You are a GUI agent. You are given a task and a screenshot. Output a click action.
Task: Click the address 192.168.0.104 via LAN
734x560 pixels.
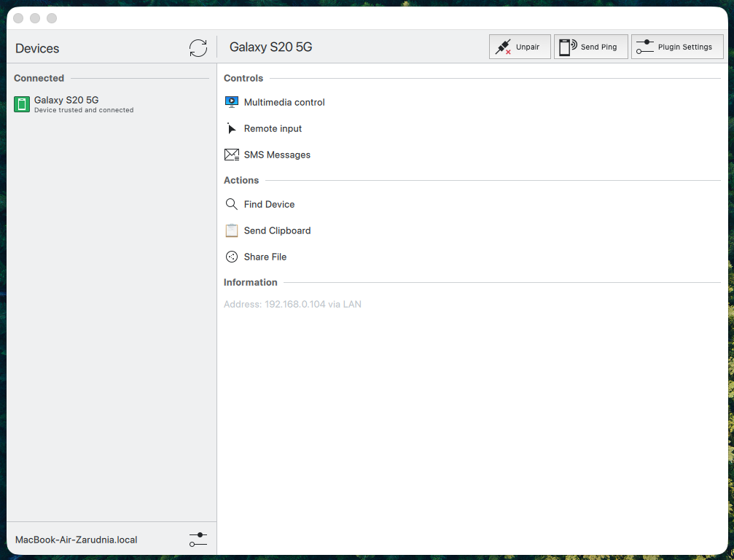point(292,304)
